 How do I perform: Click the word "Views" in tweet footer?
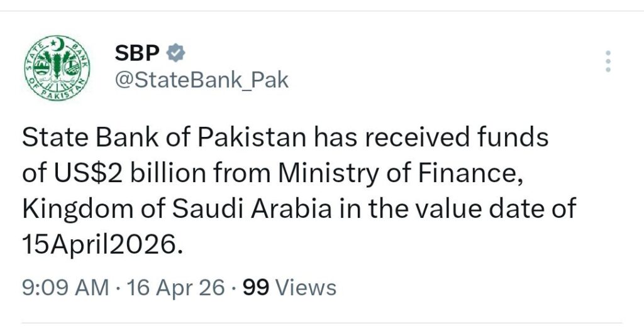tap(306, 288)
